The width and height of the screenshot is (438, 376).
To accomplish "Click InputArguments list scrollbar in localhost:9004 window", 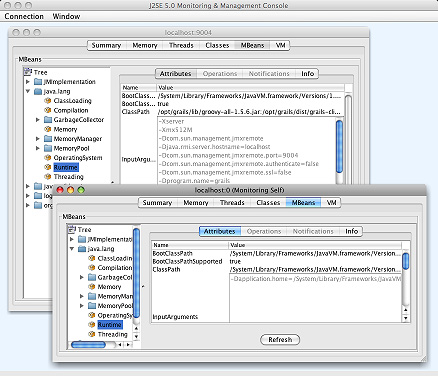I will [339, 147].
